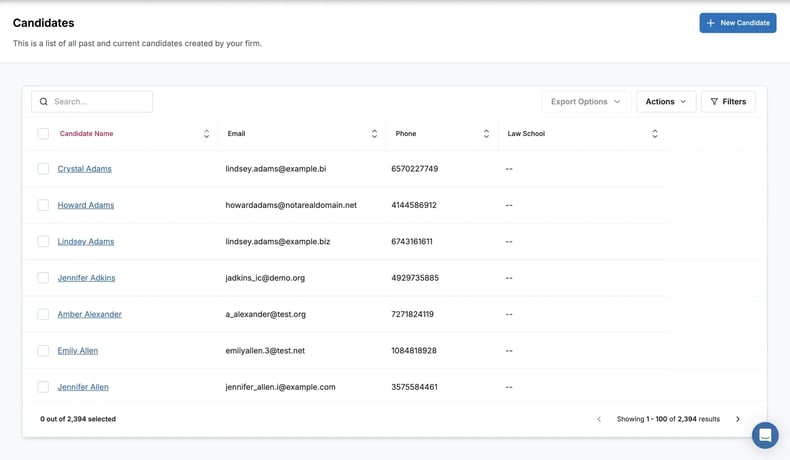
Task: Select Amber Alexander row checkbox
Action: 43,314
